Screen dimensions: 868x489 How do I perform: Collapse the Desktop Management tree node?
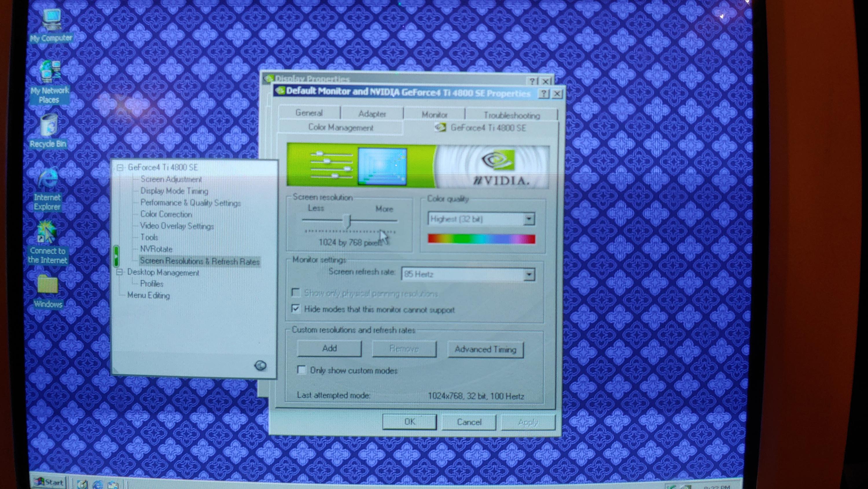click(119, 272)
